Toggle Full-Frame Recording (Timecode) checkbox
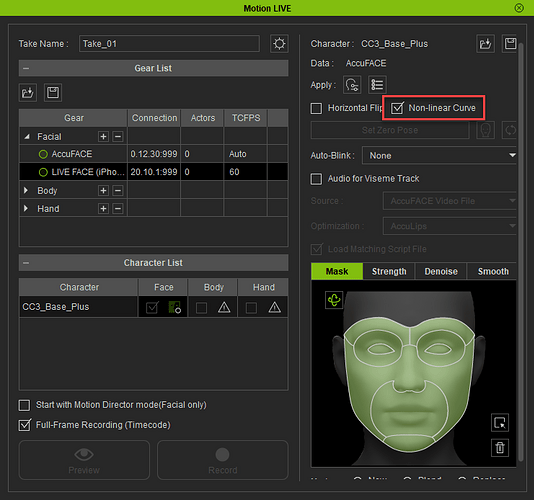 25,425
